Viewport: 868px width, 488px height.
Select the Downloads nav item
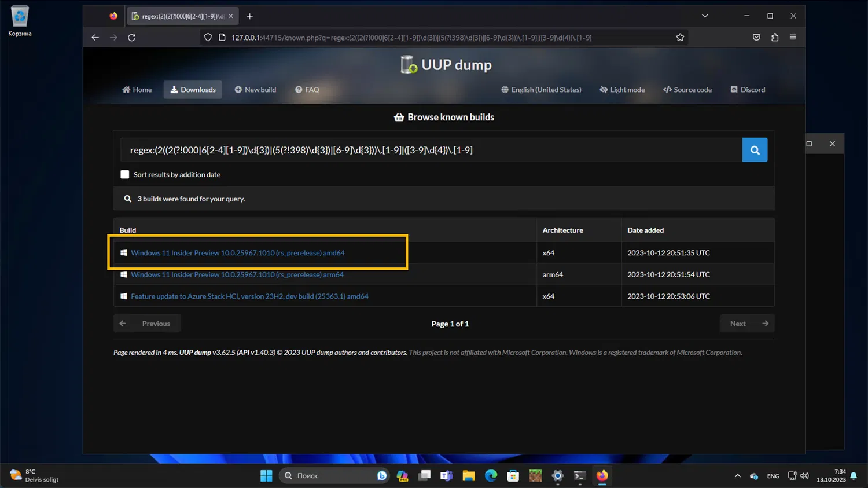pyautogui.click(x=193, y=90)
